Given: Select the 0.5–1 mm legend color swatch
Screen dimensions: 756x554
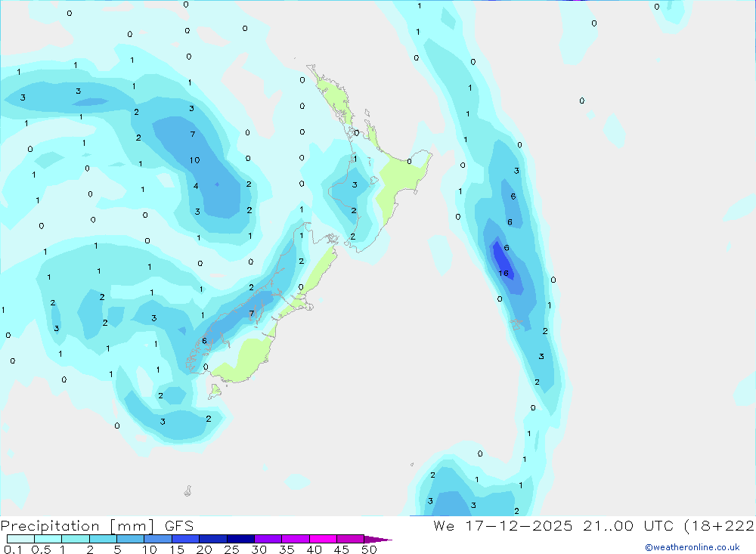Looking at the screenshot, I should (x=48, y=539).
